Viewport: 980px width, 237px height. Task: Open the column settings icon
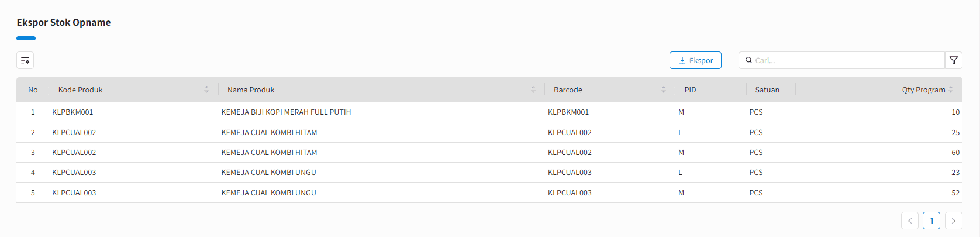point(25,60)
